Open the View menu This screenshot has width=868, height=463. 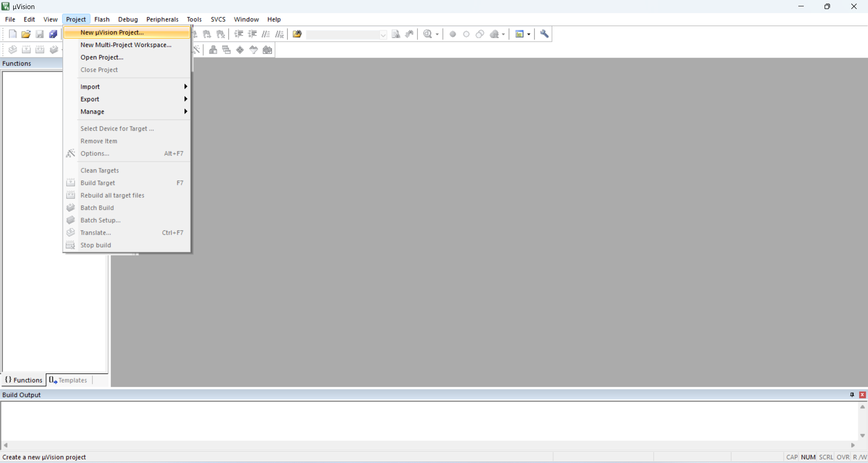[x=50, y=19]
